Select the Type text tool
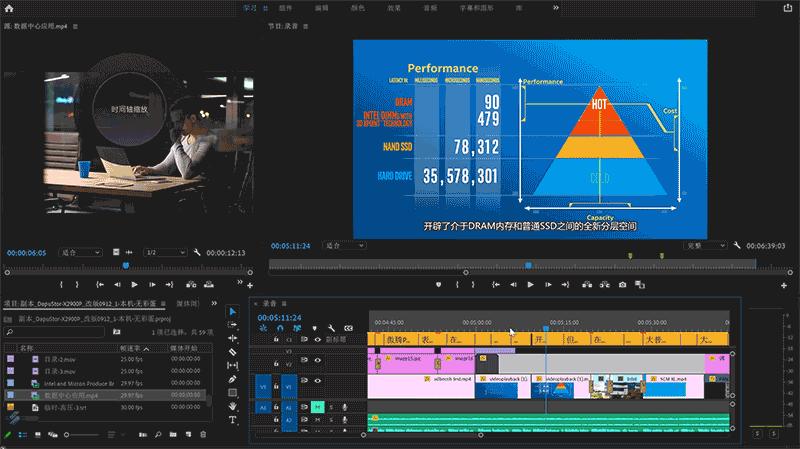The image size is (800, 449). (x=233, y=420)
